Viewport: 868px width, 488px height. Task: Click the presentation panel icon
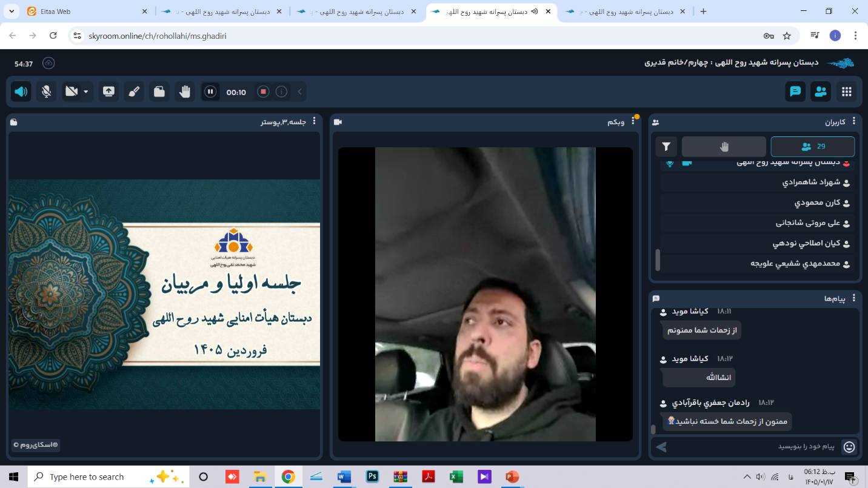coord(14,122)
